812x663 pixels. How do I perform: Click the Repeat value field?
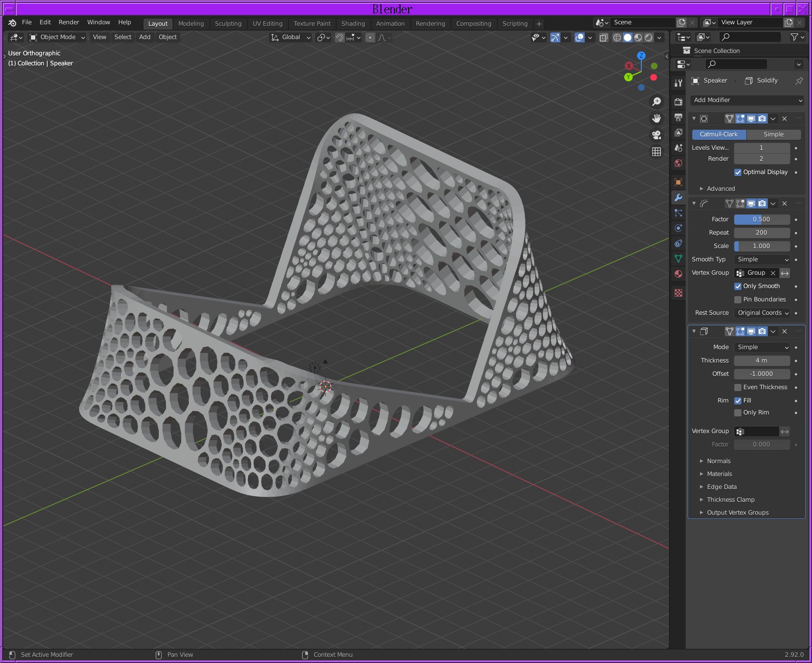click(x=761, y=233)
